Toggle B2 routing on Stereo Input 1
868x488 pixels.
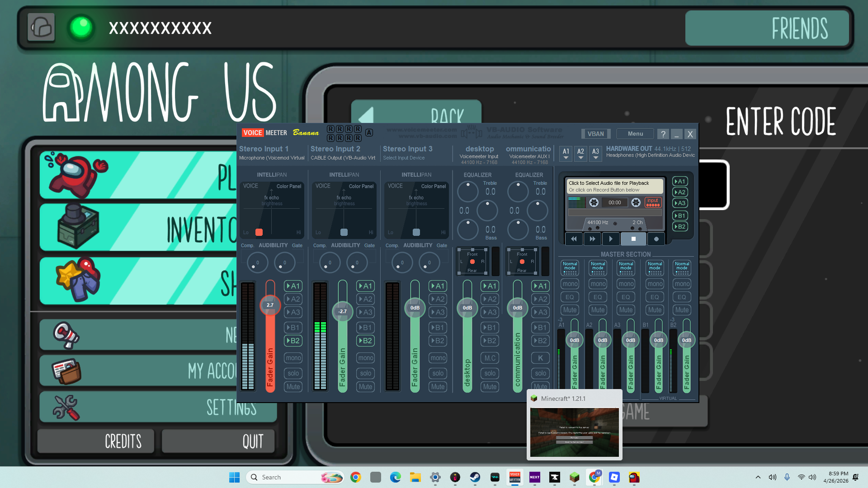[293, 341]
